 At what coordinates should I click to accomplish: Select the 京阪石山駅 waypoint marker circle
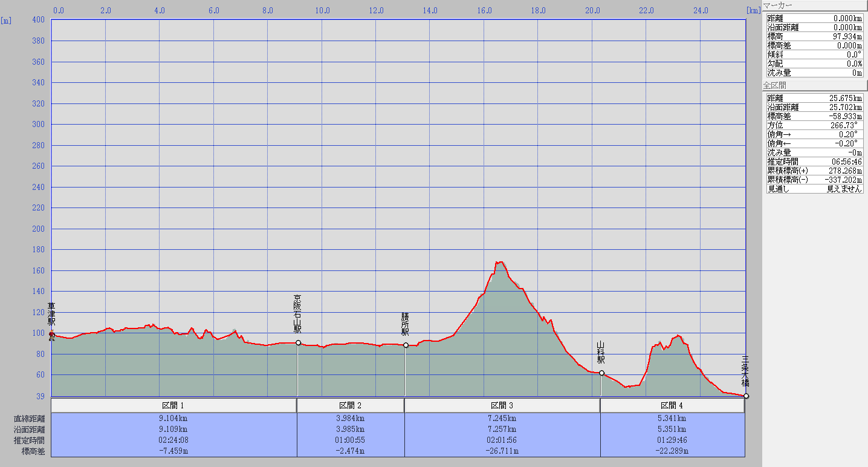click(298, 343)
